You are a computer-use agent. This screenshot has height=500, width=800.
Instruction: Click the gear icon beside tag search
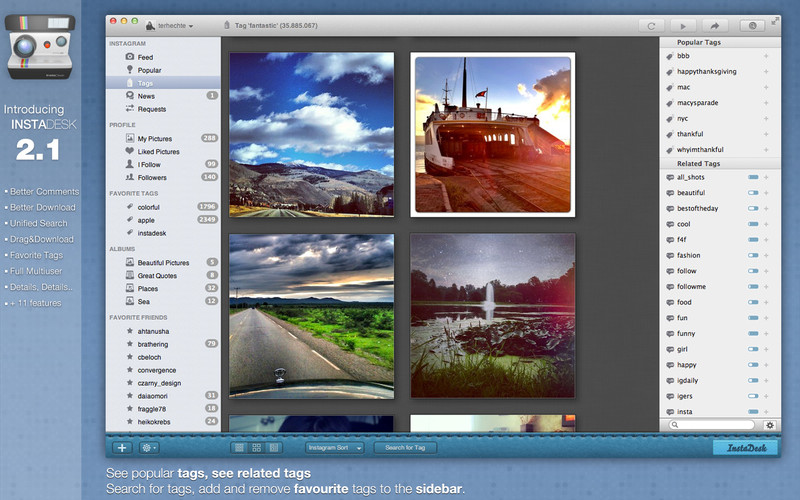770,425
